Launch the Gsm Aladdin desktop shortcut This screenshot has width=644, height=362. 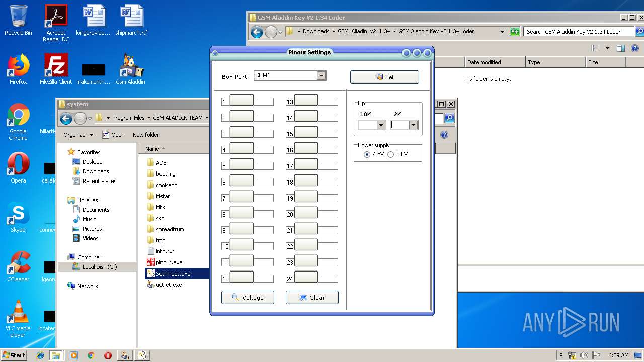click(x=130, y=69)
